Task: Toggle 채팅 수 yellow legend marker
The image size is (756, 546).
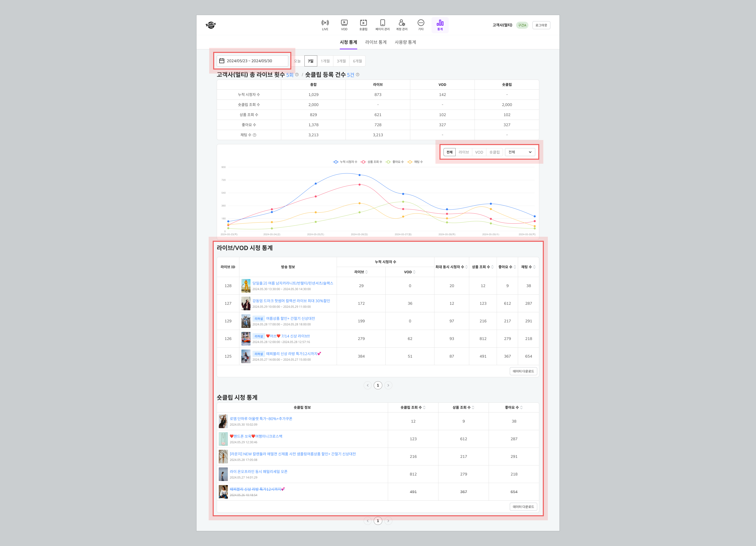Action: [410, 162]
